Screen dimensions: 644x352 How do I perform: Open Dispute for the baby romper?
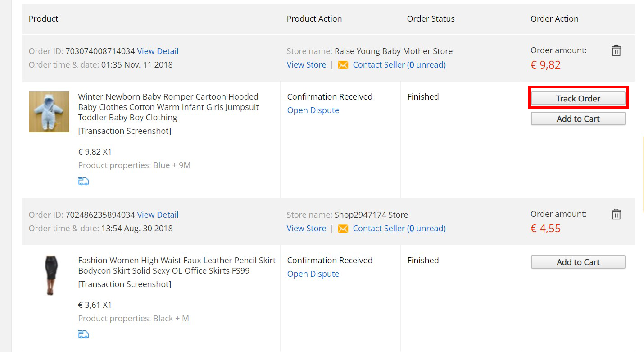313,110
